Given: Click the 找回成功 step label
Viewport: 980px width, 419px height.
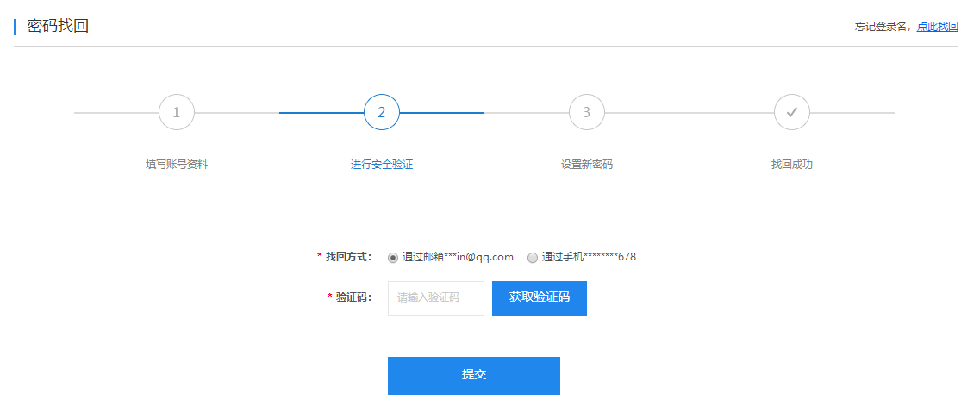Looking at the screenshot, I should (792, 165).
